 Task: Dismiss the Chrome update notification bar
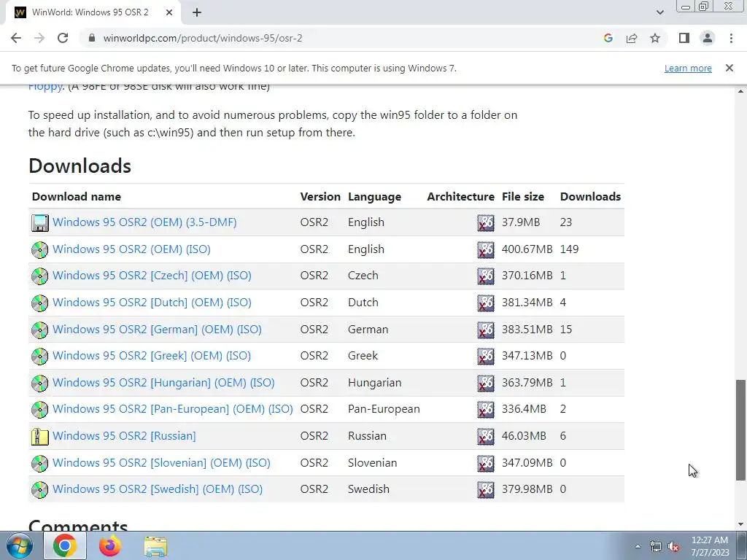click(x=729, y=68)
